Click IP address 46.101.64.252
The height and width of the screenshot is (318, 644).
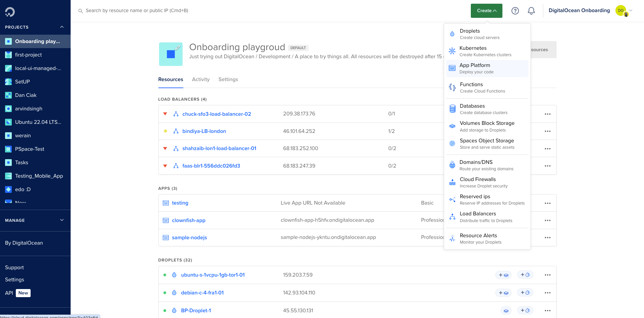[299, 131]
